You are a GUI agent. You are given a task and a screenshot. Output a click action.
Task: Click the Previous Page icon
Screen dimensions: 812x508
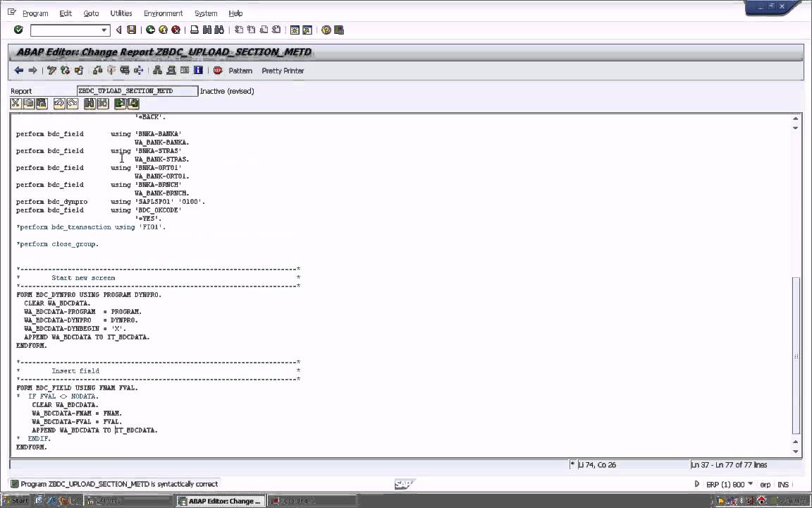251,30
